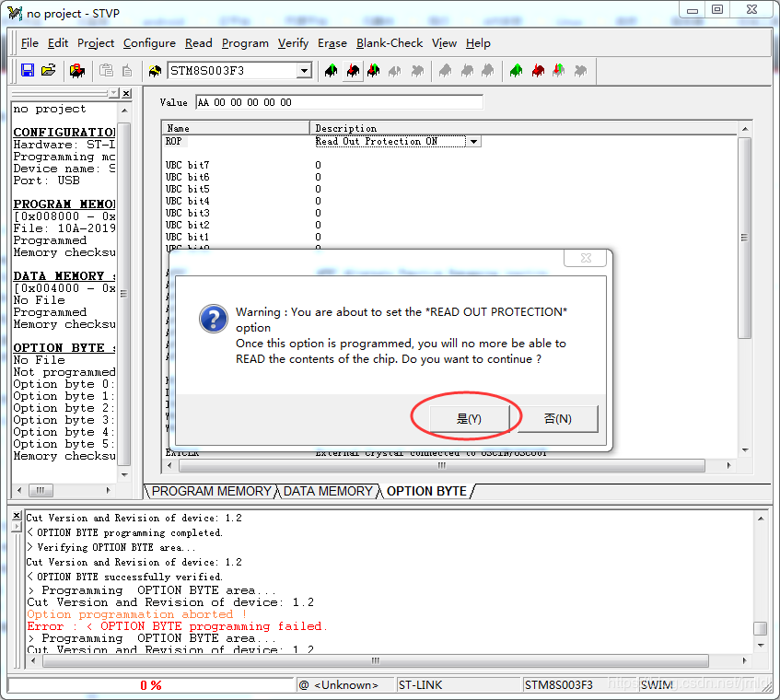The width and height of the screenshot is (780, 700).
Task: Click Read current tab (black chip, green arrow)
Action: 331,71
